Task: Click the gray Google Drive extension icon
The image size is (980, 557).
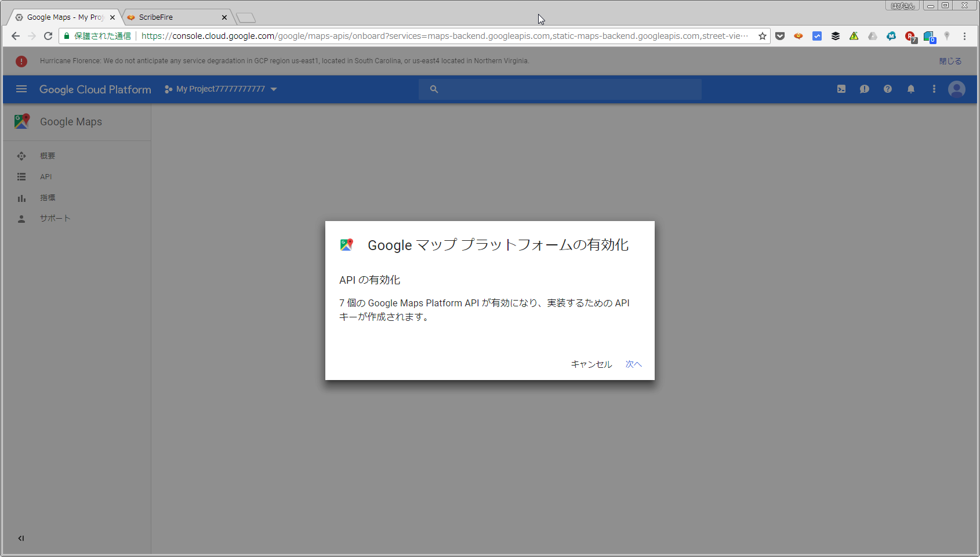Action: (x=873, y=36)
